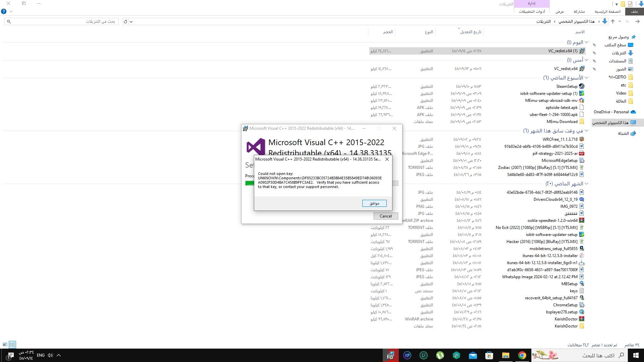Select سطح المكتب in navigation pane
The width and height of the screenshot is (644, 362).
click(x=619, y=45)
